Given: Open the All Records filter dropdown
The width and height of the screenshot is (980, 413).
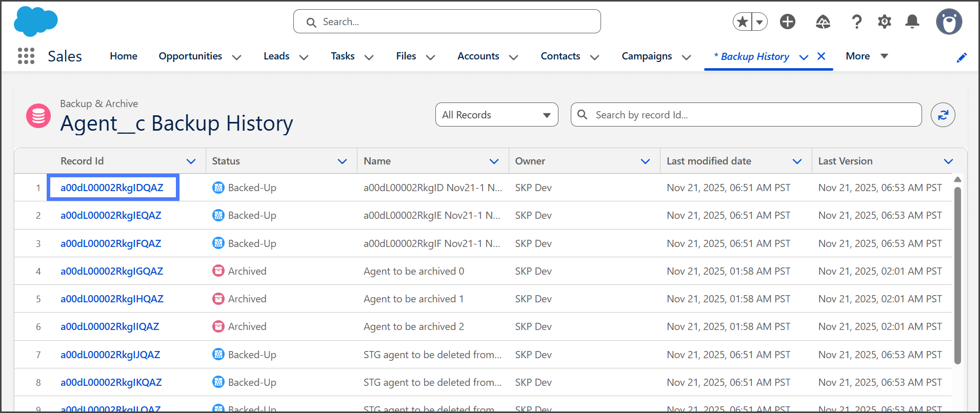Looking at the screenshot, I should coord(496,115).
